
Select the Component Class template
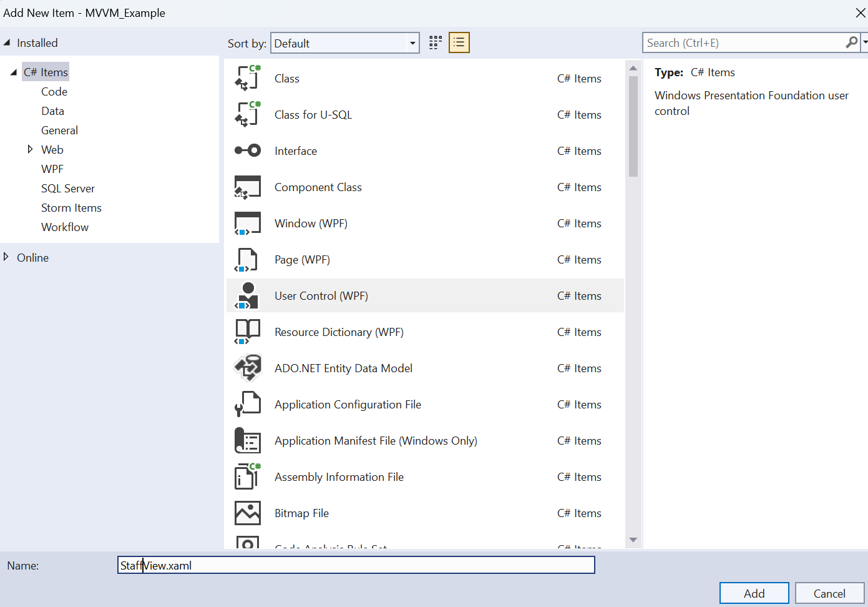click(x=318, y=187)
